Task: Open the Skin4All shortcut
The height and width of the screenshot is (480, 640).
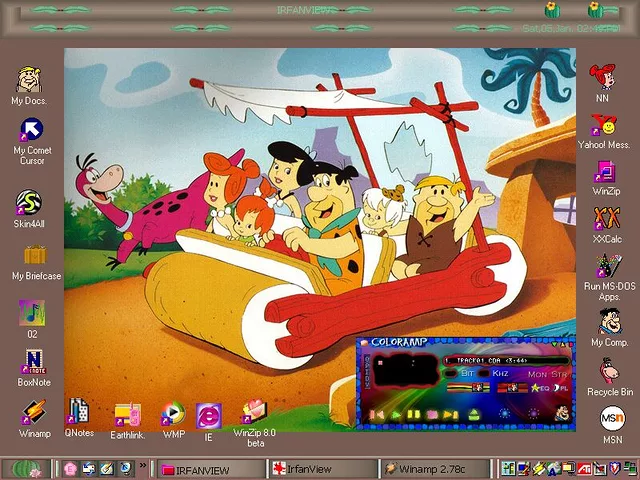Action: coord(29,208)
